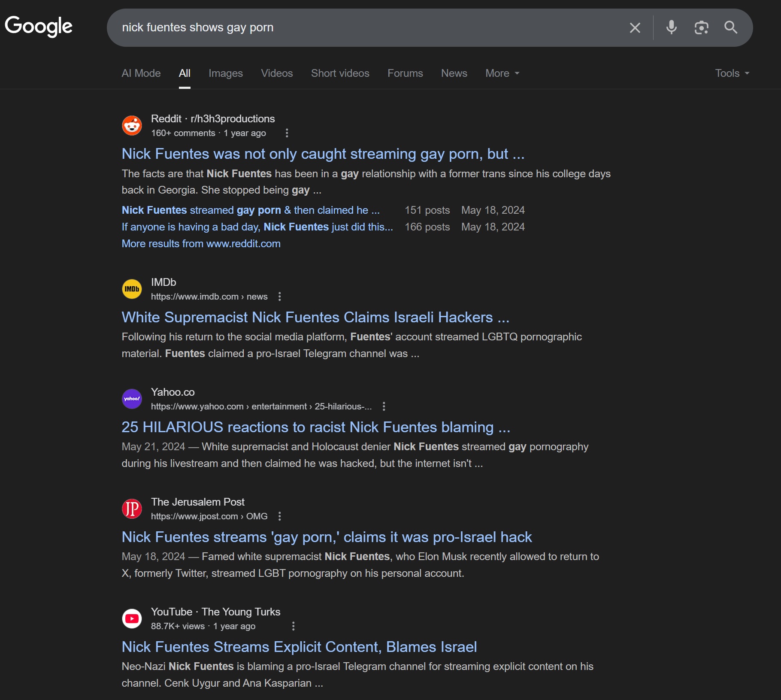Click the Google logo
Viewport: 781px width, 700px height.
pos(39,27)
